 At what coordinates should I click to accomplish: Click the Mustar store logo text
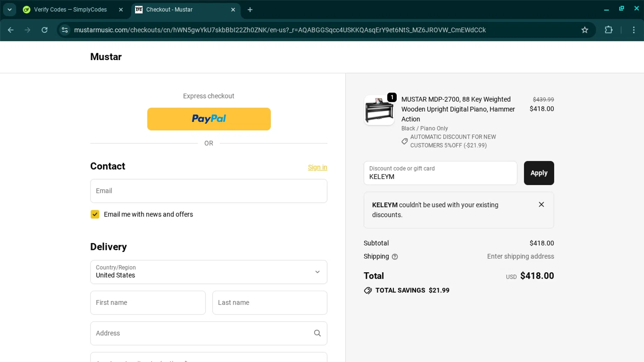(x=106, y=57)
